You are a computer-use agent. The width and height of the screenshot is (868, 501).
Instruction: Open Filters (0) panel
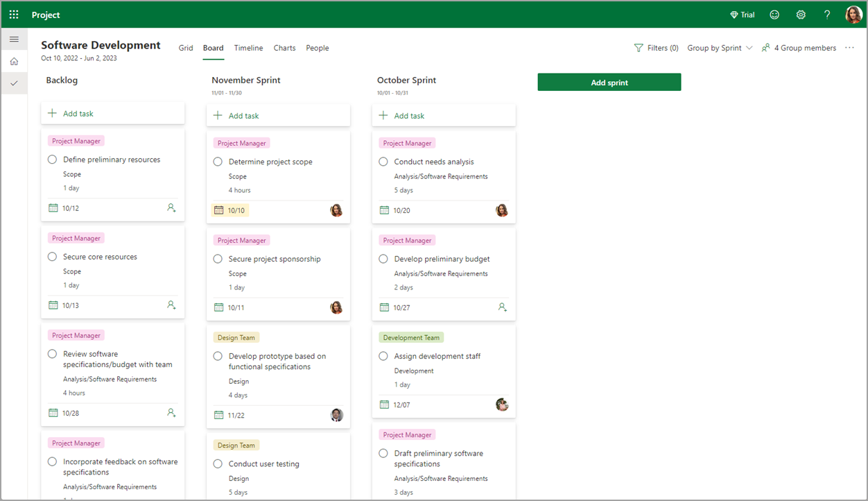[656, 48]
